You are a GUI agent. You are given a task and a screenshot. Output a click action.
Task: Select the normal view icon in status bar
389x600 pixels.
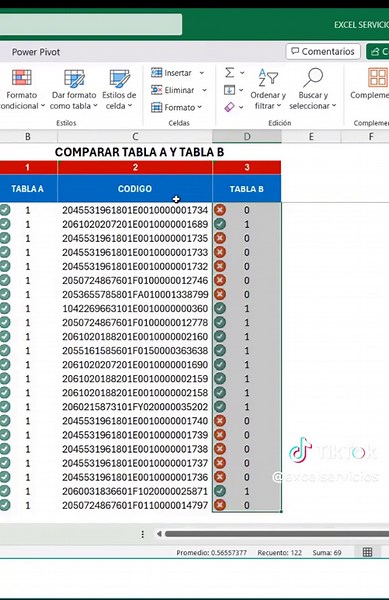(x=367, y=552)
